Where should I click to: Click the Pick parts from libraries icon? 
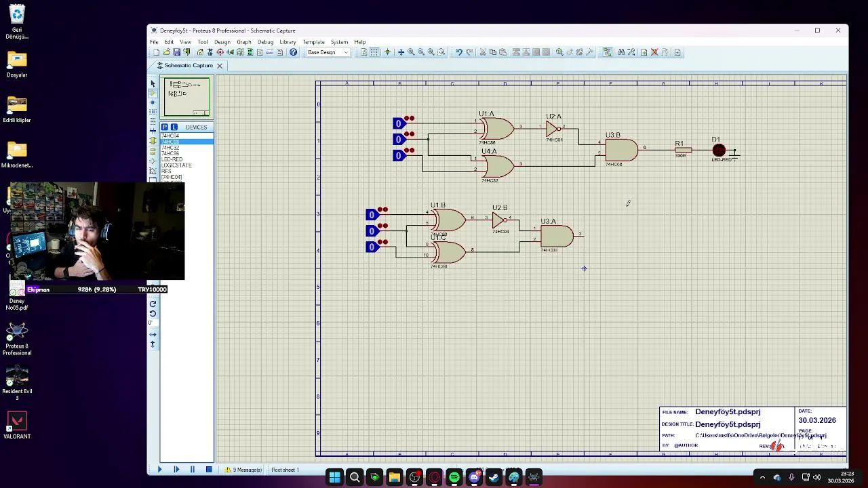pos(559,52)
